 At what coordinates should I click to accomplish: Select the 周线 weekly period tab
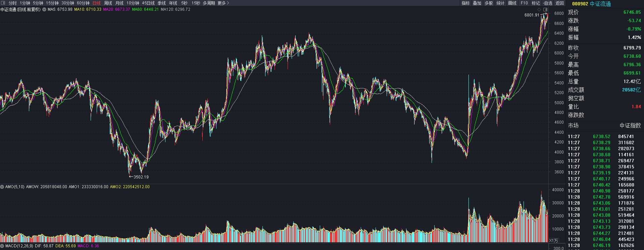(108, 3)
